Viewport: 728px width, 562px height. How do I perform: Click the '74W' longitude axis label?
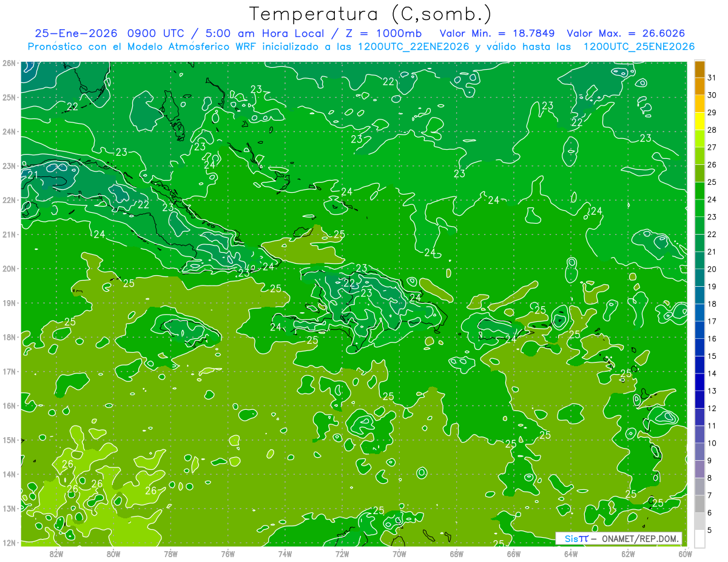coord(285,554)
